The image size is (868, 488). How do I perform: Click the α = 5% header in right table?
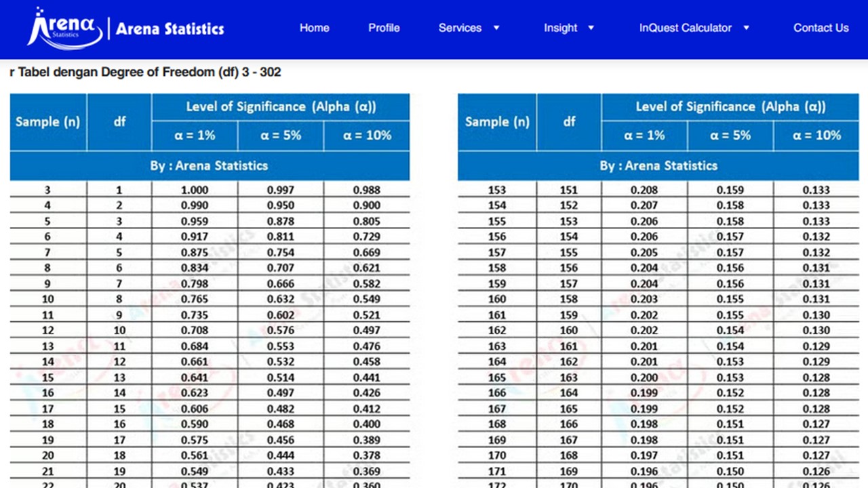pos(731,136)
